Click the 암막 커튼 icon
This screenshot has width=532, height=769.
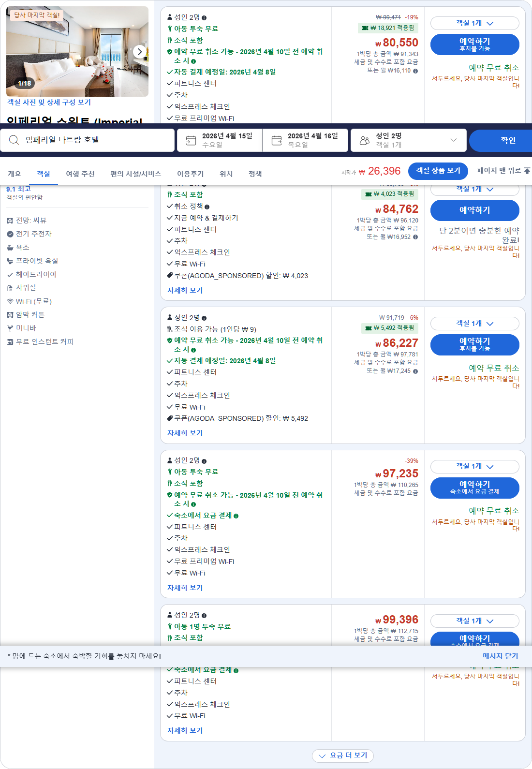click(10, 315)
